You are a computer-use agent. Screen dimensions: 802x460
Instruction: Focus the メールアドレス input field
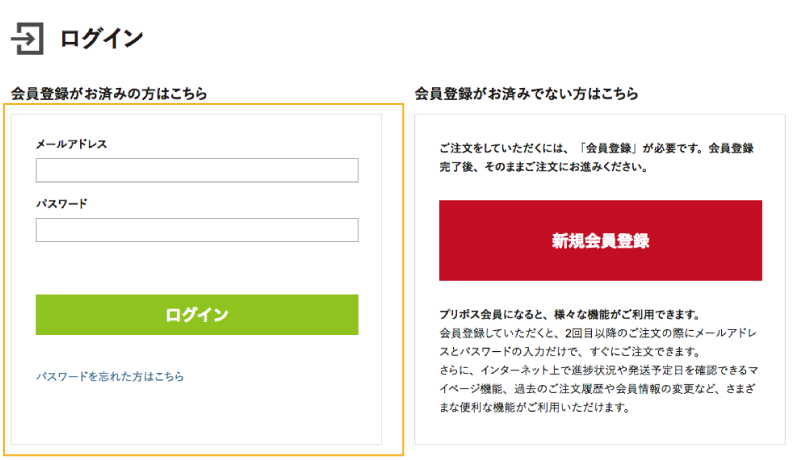point(197,171)
